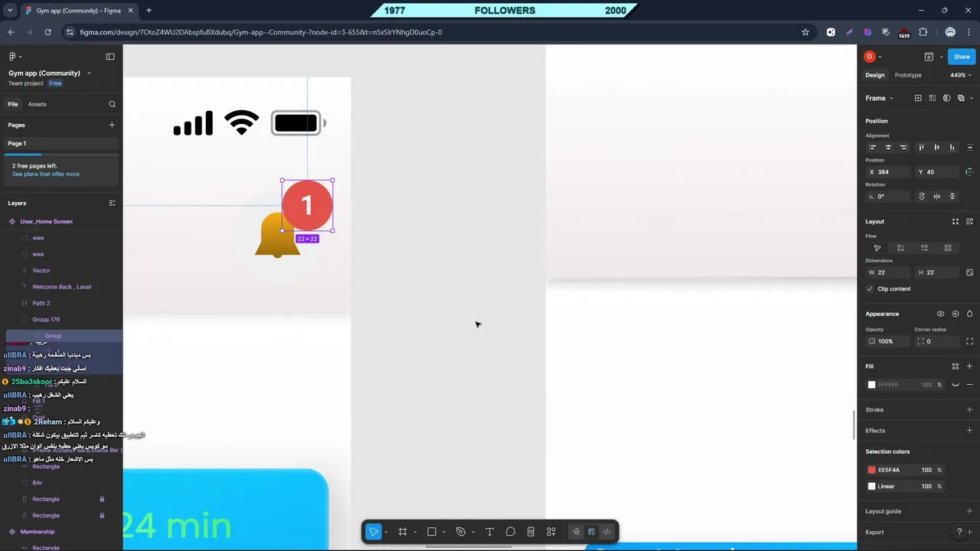Switch to Draw mode in toolbar
Screen dimensions: 980x551
coord(577,532)
